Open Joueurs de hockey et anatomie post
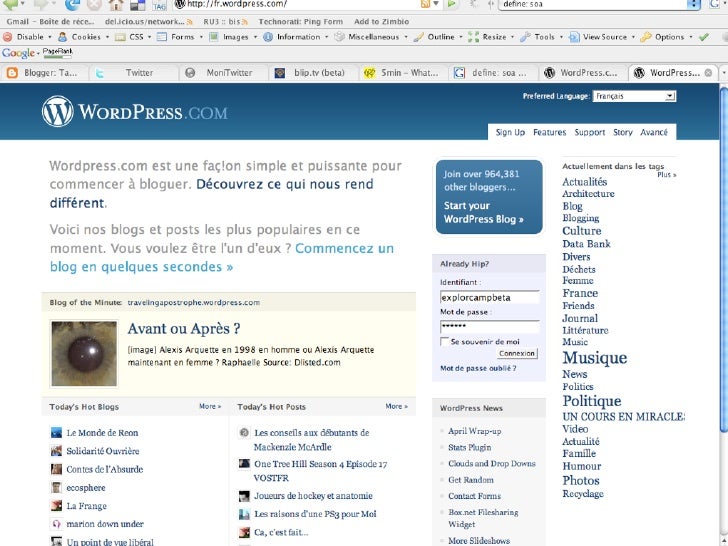Image resolution: width=728 pixels, height=546 pixels. tap(313, 495)
